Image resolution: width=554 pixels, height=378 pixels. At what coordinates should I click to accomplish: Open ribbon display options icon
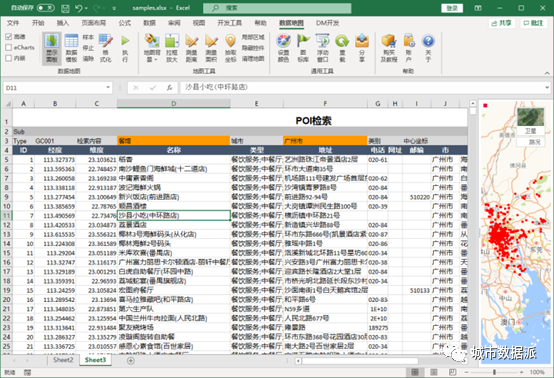click(x=478, y=8)
